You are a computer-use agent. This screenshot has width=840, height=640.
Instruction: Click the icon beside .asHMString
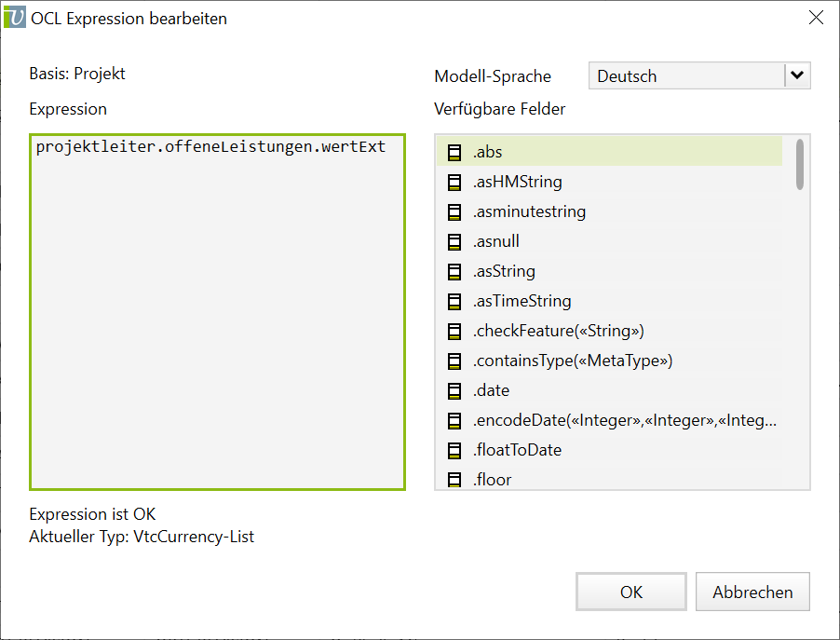(454, 182)
